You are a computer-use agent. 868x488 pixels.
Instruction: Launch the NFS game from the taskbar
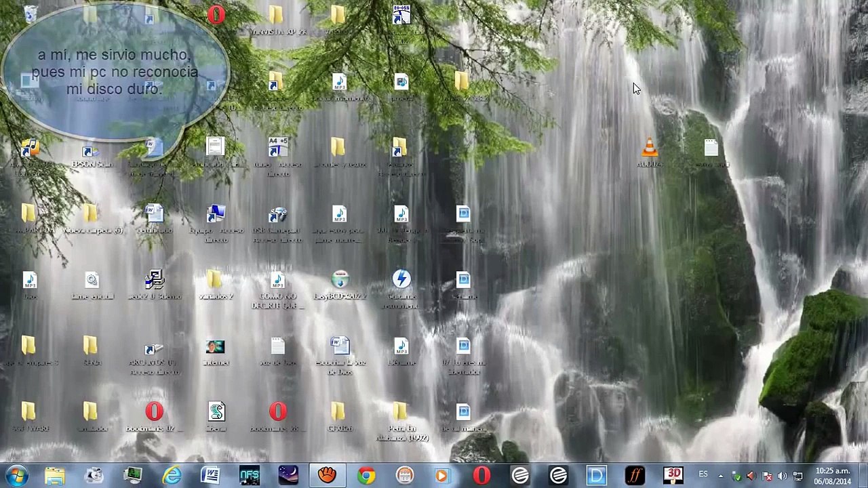pos(249,475)
